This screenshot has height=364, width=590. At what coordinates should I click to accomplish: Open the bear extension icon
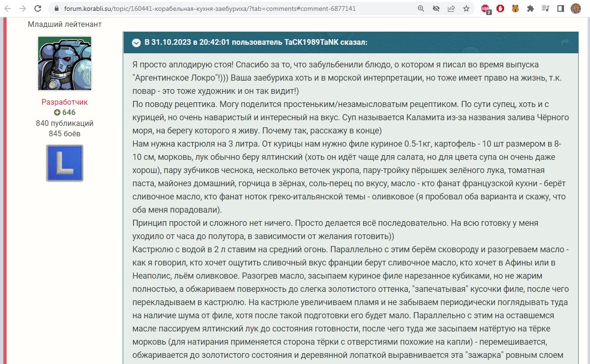pyautogui.click(x=515, y=8)
